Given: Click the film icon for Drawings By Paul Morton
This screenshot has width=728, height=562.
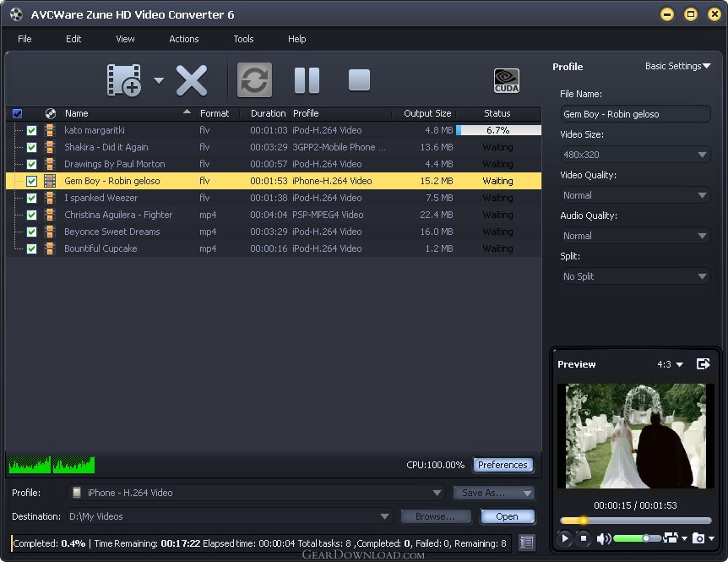Looking at the screenshot, I should pos(50,164).
